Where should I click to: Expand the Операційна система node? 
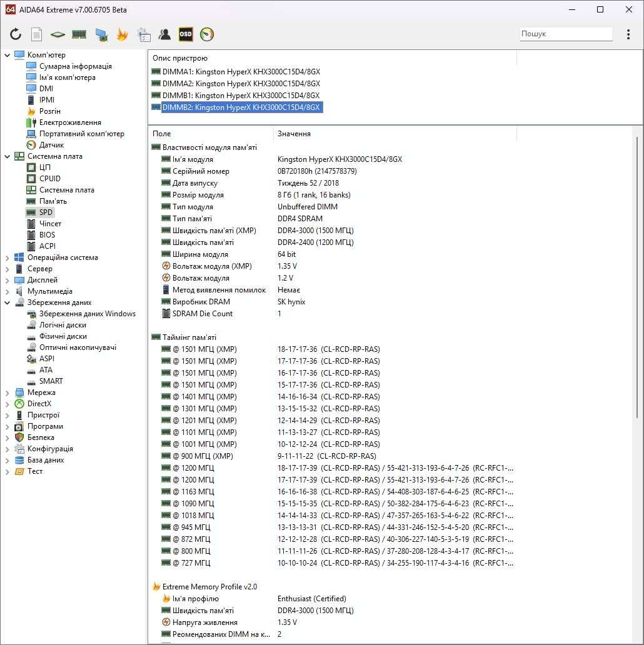click(7, 257)
